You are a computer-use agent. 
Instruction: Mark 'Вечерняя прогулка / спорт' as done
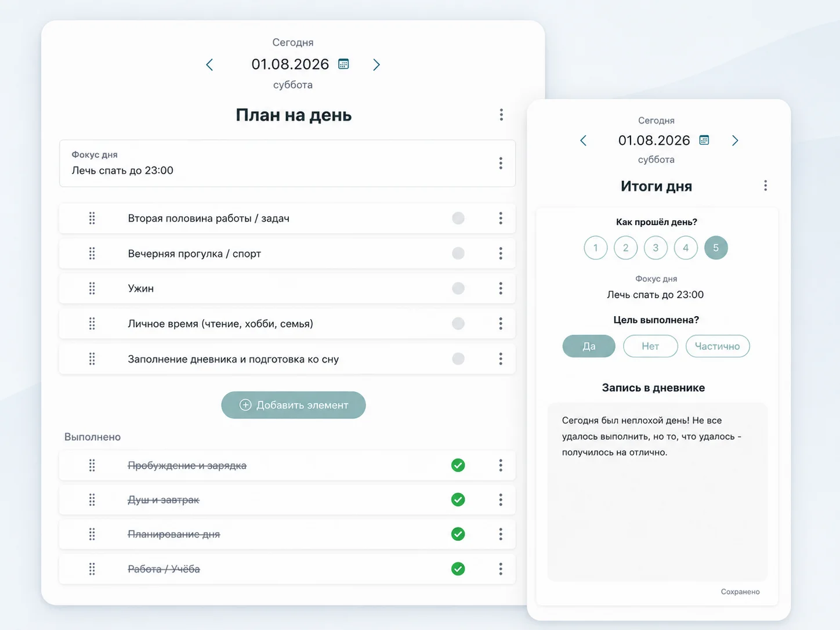[x=458, y=254]
